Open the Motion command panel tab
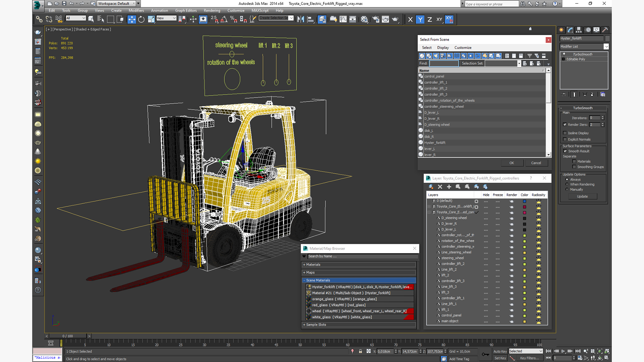Viewport: 644px width, 362px height. pos(588,30)
